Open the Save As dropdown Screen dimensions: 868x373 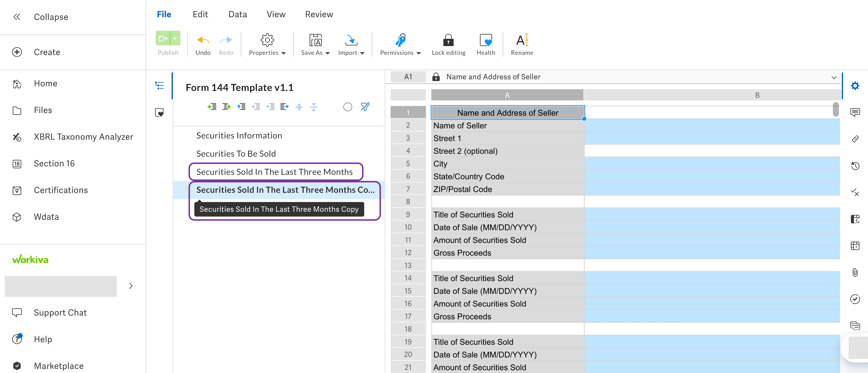(316, 44)
